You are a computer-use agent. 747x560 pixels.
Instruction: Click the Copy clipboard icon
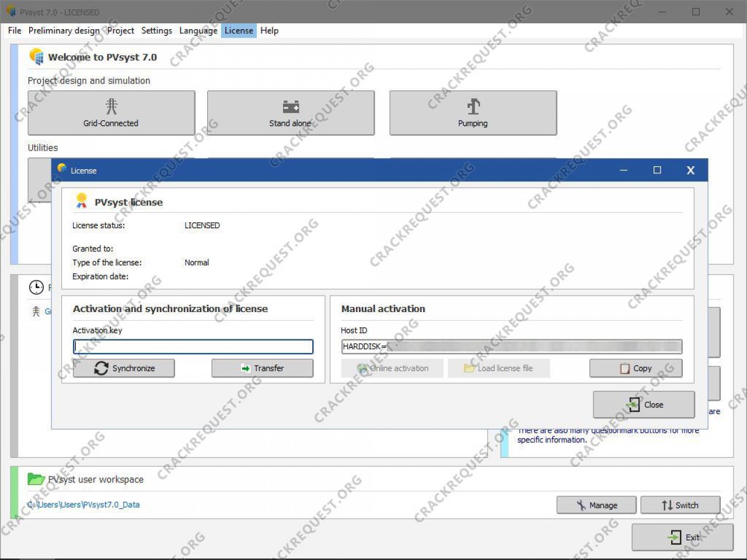[625, 369]
